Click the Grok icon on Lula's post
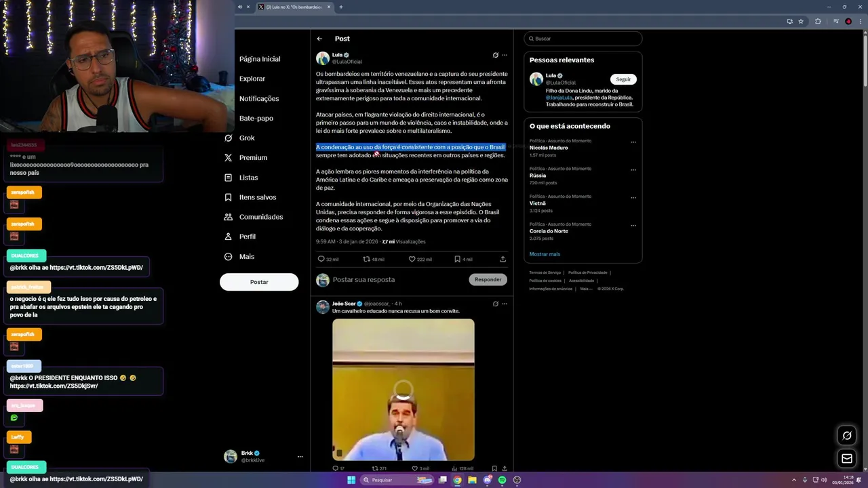This screenshot has width=868, height=488. (x=495, y=55)
